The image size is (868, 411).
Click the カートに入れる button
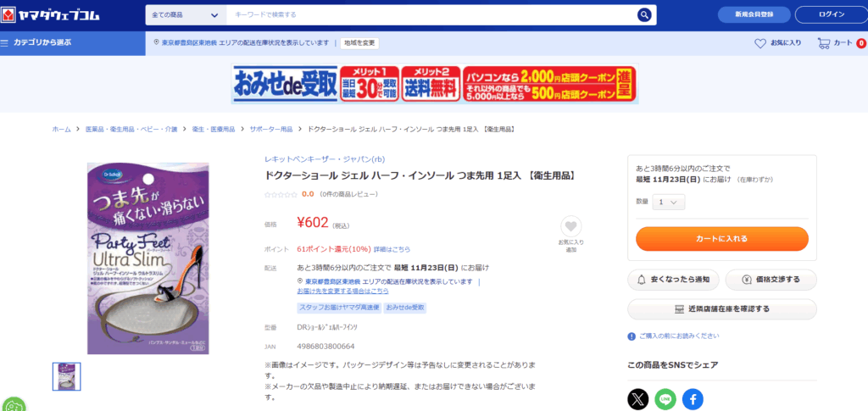pos(721,239)
